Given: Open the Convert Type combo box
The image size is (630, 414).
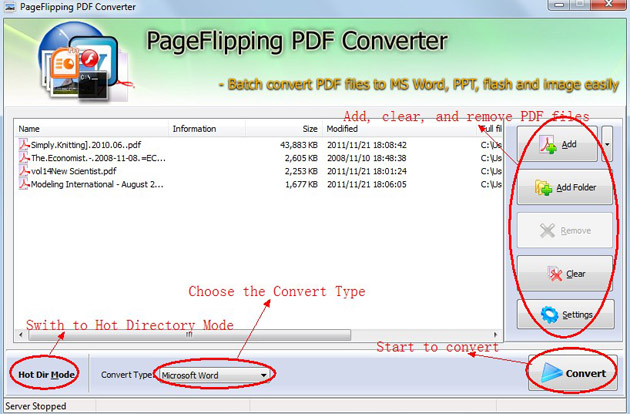Looking at the screenshot, I should point(214,375).
